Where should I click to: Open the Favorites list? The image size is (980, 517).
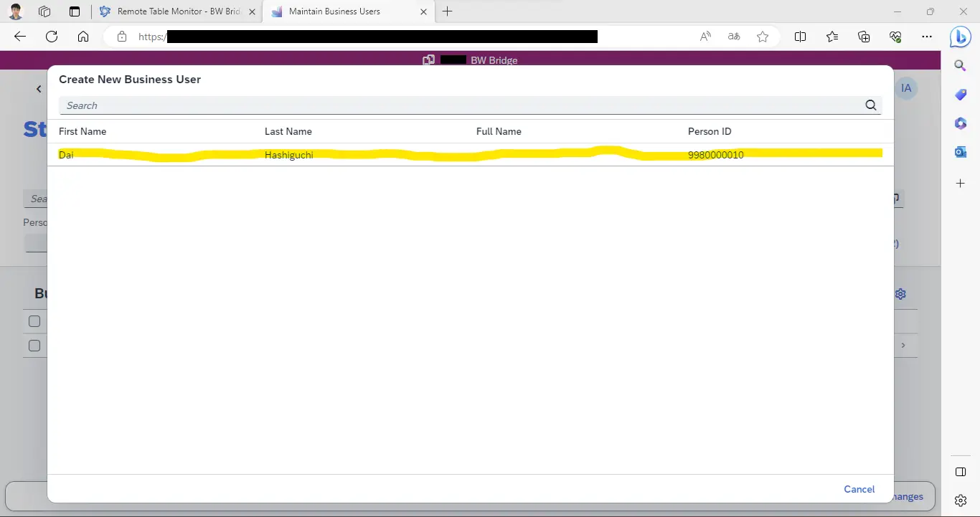click(832, 37)
